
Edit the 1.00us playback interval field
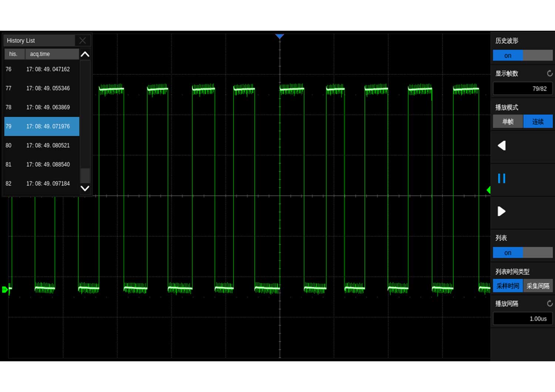(x=523, y=319)
